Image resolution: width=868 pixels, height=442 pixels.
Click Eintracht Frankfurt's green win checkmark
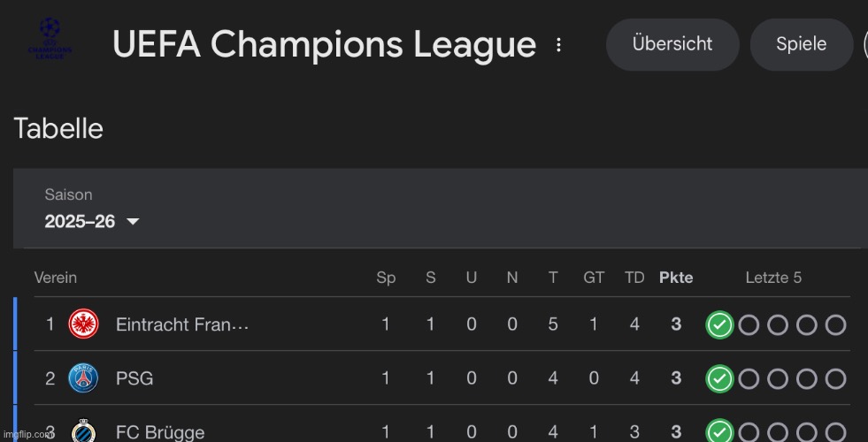tap(719, 324)
